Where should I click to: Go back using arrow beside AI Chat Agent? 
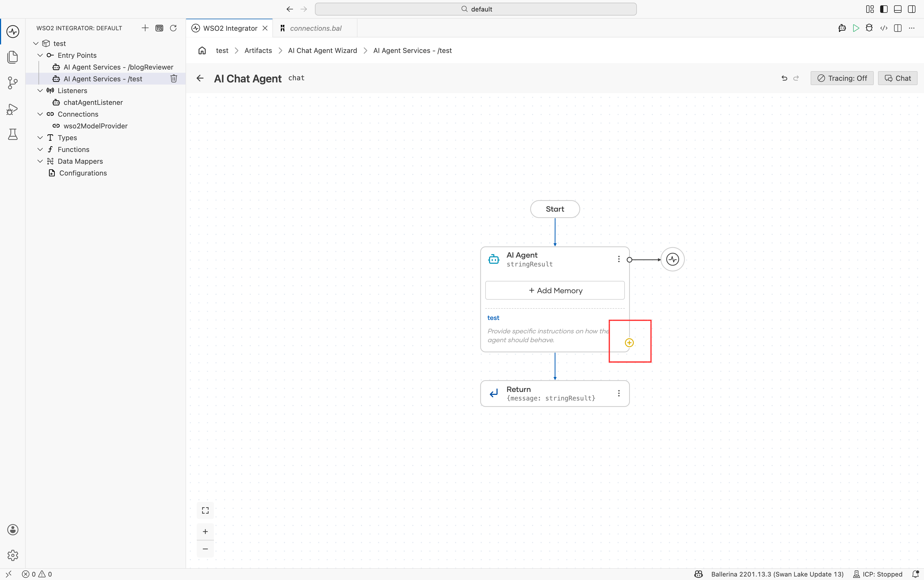(200, 78)
